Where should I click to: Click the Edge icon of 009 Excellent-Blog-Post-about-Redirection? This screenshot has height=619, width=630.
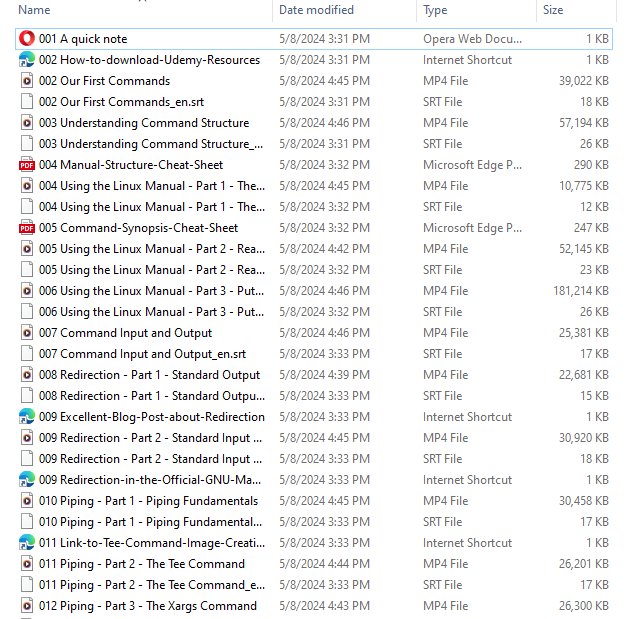pyautogui.click(x=27, y=417)
